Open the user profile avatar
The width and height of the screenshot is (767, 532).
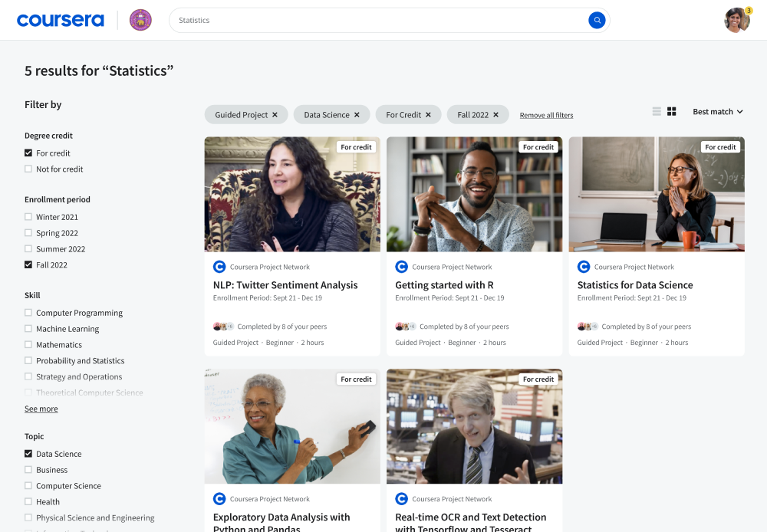pyautogui.click(x=736, y=20)
